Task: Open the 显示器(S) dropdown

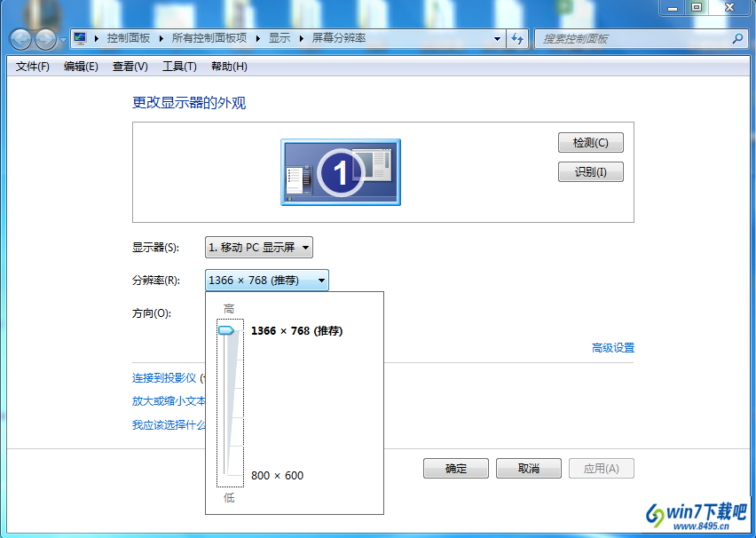Action: 259,248
